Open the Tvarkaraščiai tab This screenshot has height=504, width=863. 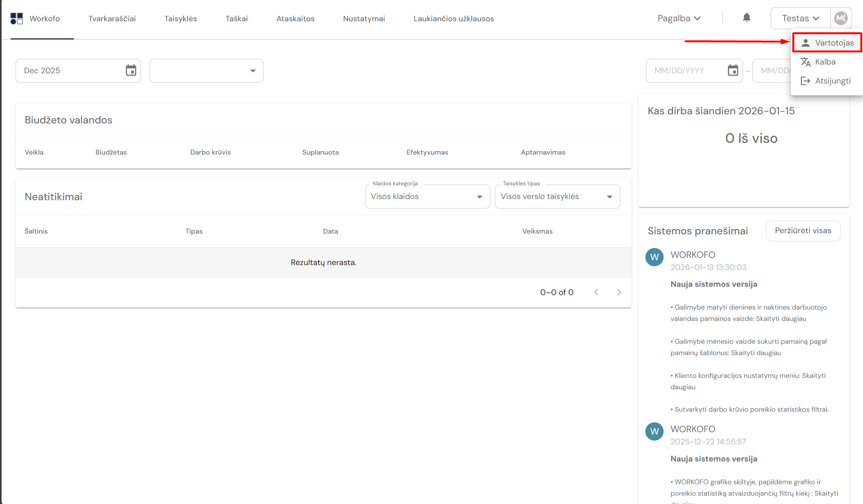click(x=112, y=19)
